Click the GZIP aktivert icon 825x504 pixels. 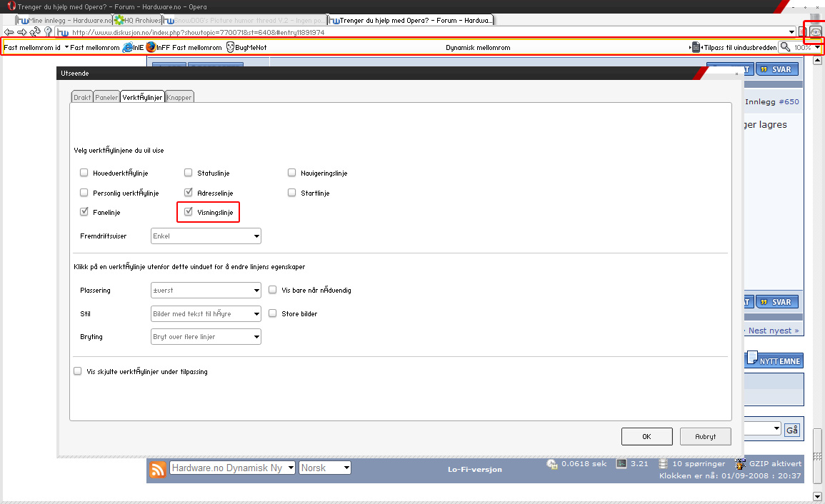point(740,464)
